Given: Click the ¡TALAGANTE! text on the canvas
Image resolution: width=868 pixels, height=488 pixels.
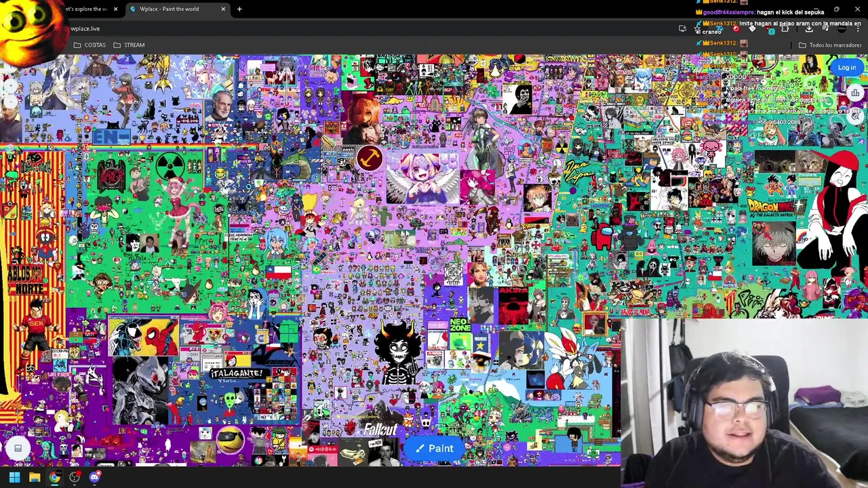Looking at the screenshot, I should pos(236,373).
